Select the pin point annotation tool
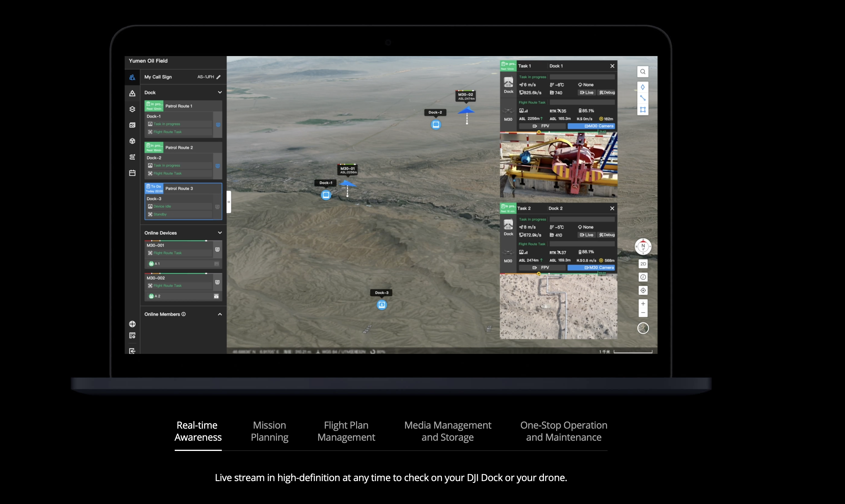Viewport: 845px width, 504px height. click(x=643, y=87)
